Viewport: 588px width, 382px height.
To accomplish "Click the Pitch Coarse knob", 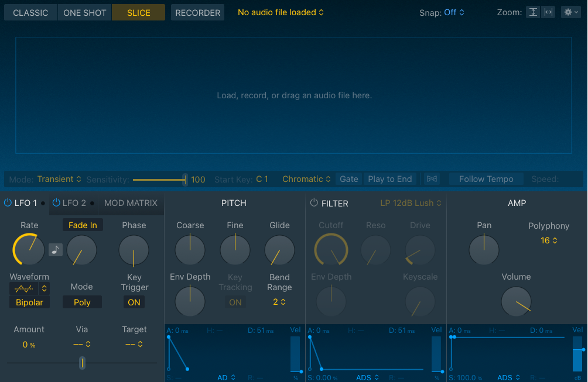I will (x=190, y=250).
